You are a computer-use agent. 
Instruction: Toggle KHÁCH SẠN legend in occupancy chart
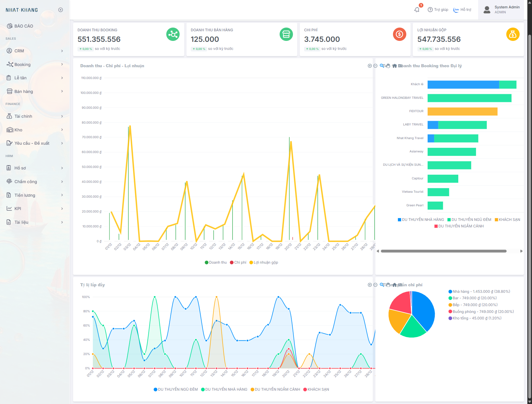[x=316, y=389]
